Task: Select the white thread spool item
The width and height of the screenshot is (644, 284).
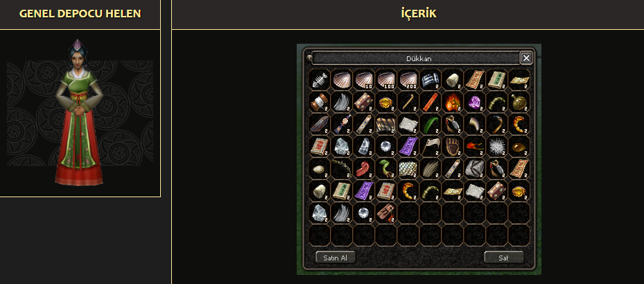Action: click(x=319, y=102)
